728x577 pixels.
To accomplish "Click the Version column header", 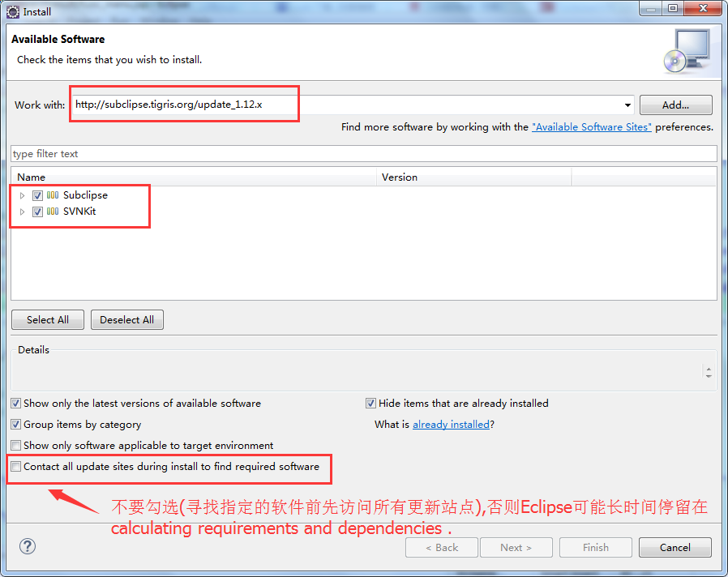I will tap(474, 177).
